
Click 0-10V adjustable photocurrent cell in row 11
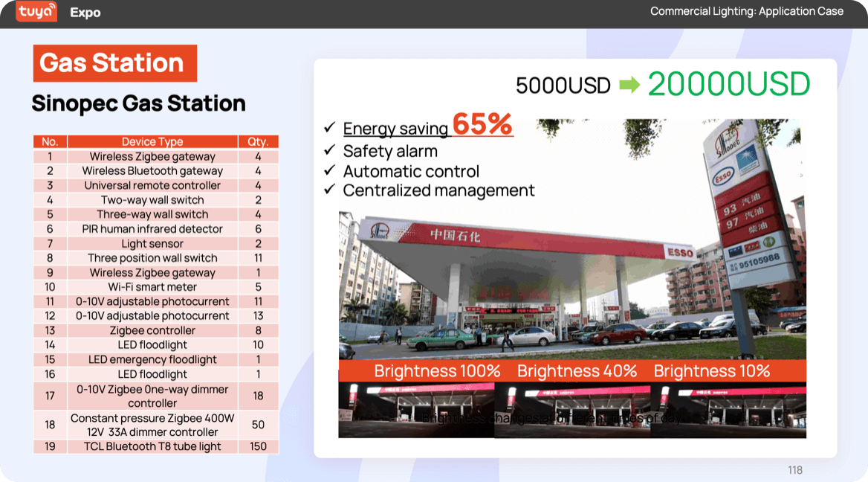pyautogui.click(x=152, y=301)
